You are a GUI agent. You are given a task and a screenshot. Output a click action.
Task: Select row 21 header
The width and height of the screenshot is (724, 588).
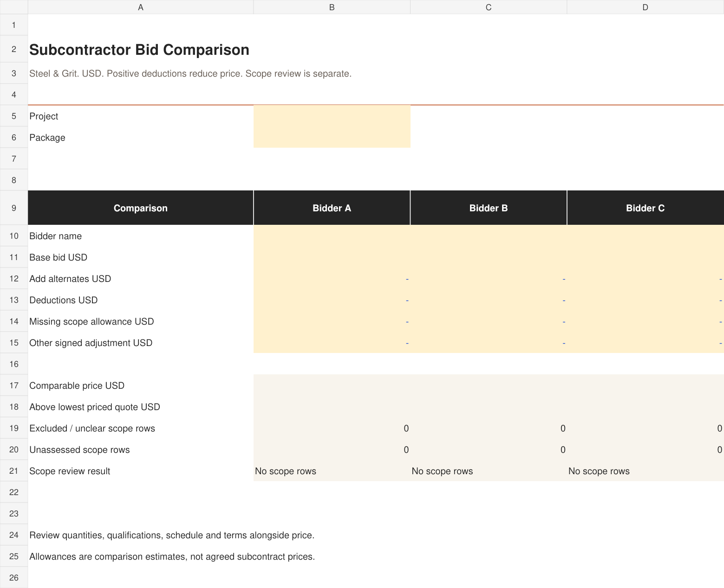[x=14, y=471]
